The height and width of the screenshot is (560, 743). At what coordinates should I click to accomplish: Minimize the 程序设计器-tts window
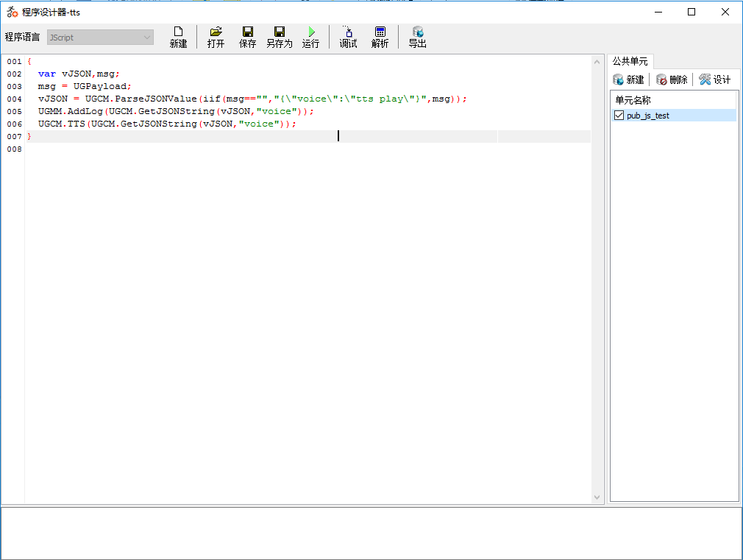pyautogui.click(x=658, y=12)
